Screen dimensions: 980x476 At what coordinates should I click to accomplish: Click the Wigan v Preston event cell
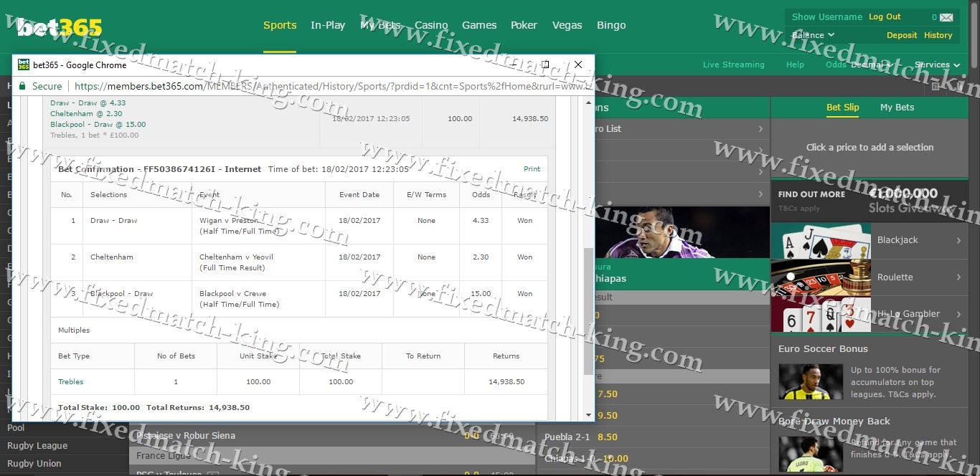coord(258,226)
